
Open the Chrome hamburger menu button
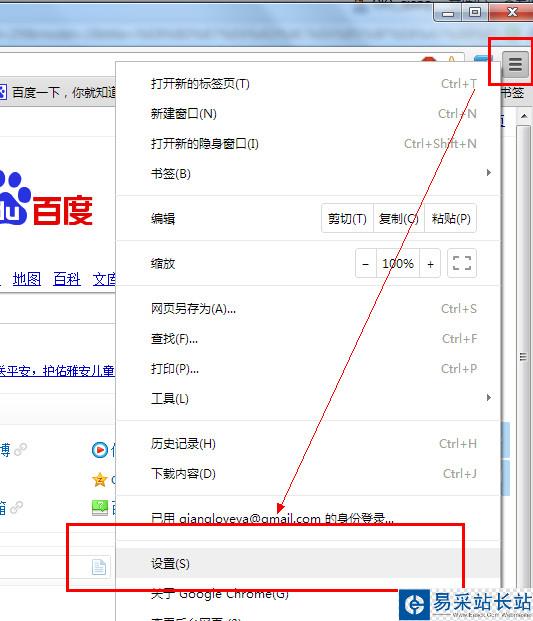coord(515,64)
